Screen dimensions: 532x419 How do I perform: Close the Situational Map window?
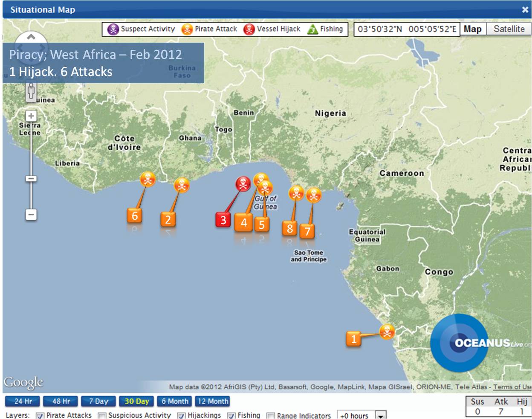(525, 9)
